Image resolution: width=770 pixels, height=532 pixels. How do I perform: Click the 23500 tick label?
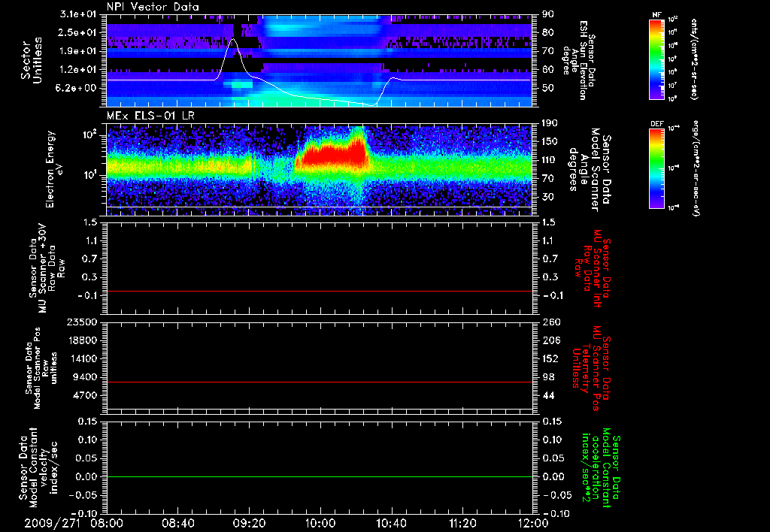tap(80, 322)
